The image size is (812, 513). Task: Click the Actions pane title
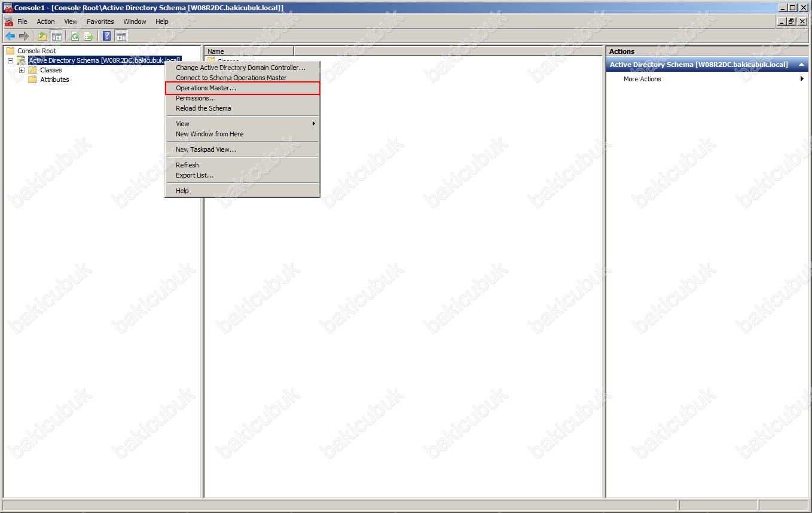pos(622,51)
